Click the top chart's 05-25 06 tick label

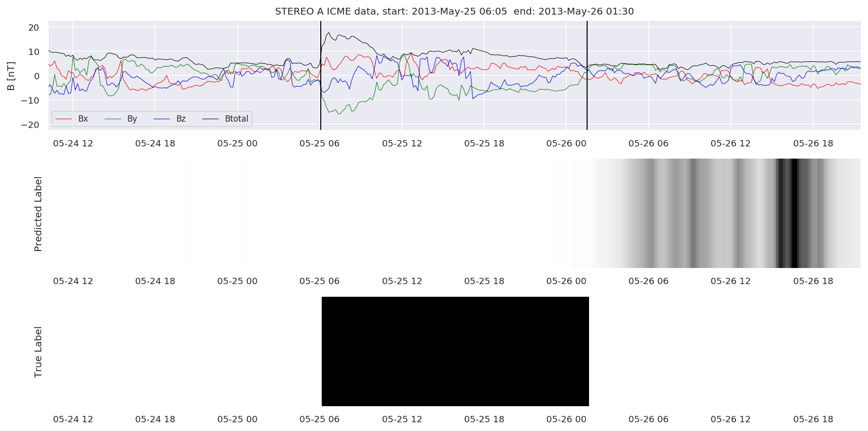click(x=319, y=144)
